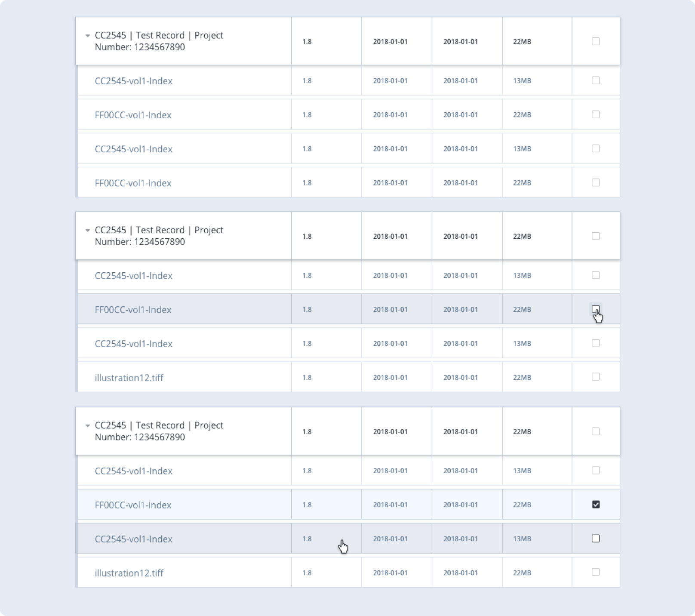Tick the last FF00CC-vol1-Index checkbox in top table
Screen dimensions: 695x616
click(596, 182)
